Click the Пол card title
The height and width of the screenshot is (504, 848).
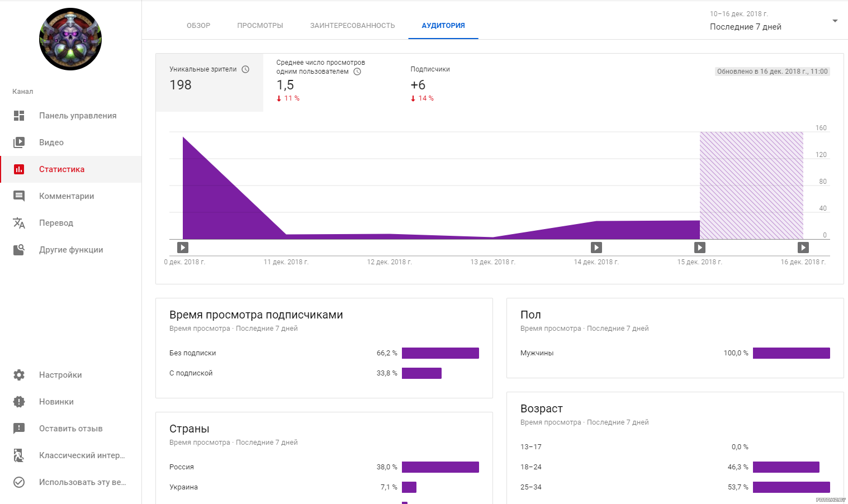[530, 315]
